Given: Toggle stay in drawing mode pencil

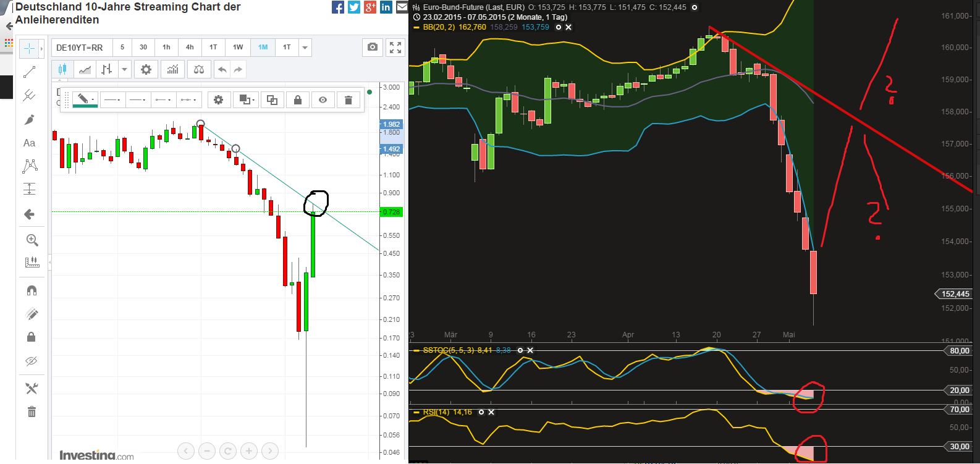Looking at the screenshot, I should 32,314.
